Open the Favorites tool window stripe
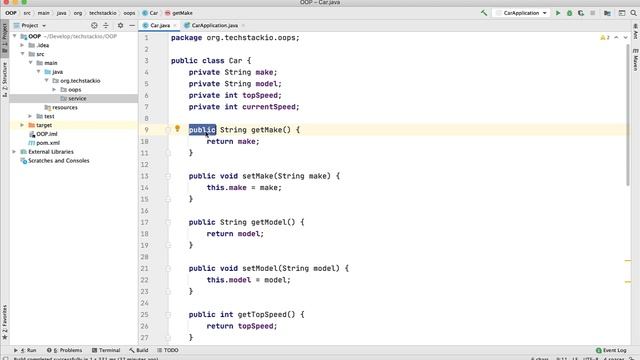This screenshot has width=640, height=360. pos(4,322)
